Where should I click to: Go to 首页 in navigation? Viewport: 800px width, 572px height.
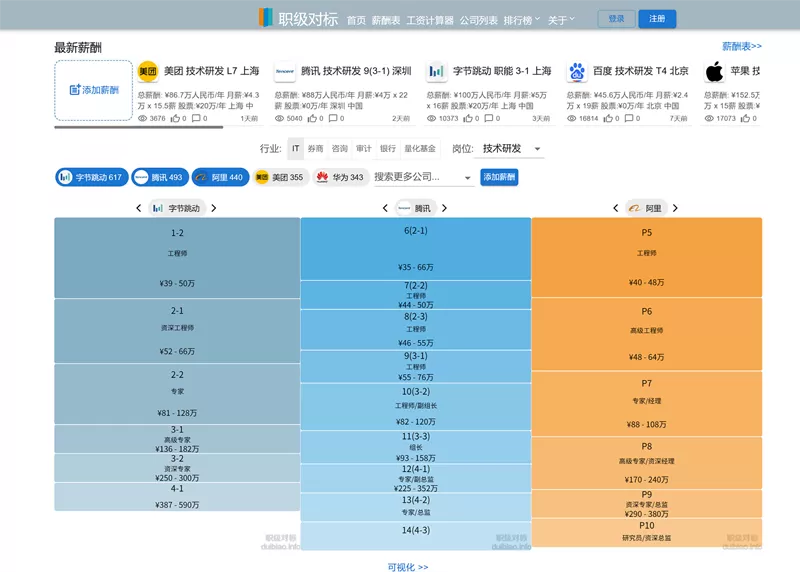click(x=356, y=20)
